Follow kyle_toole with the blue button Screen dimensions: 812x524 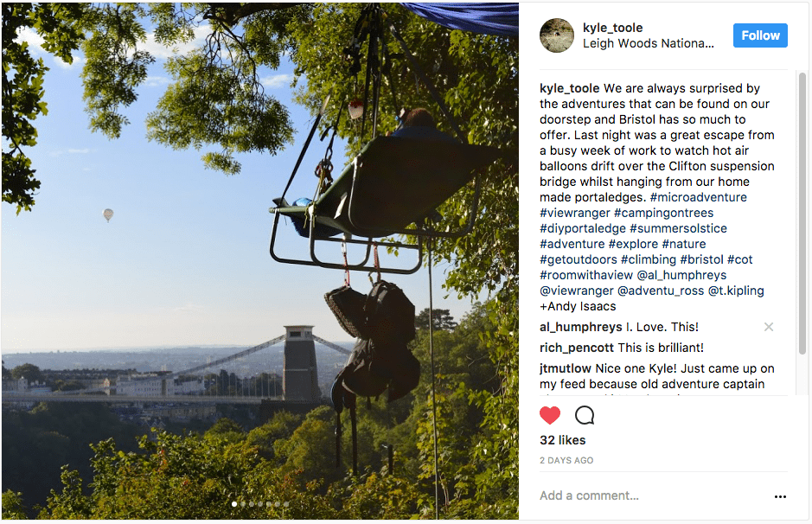(760, 35)
